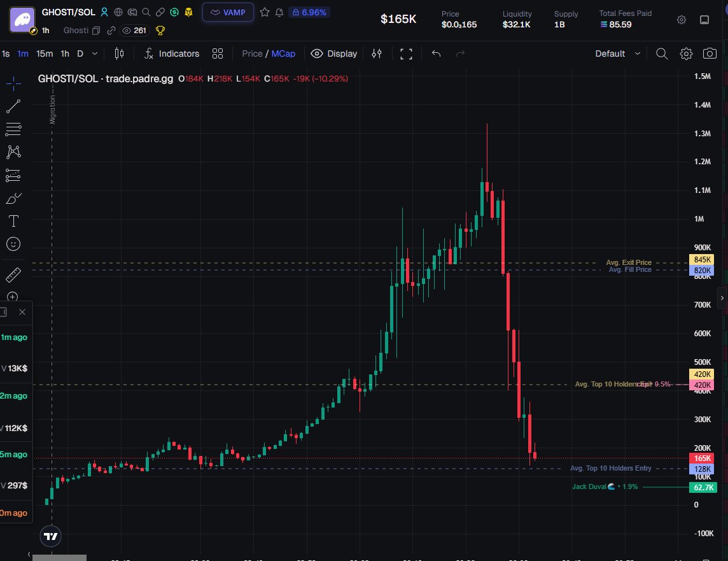Screen dimensions: 728x561
Task: Click the 128K Top 10 Holders Entry label
Action: [702, 469]
